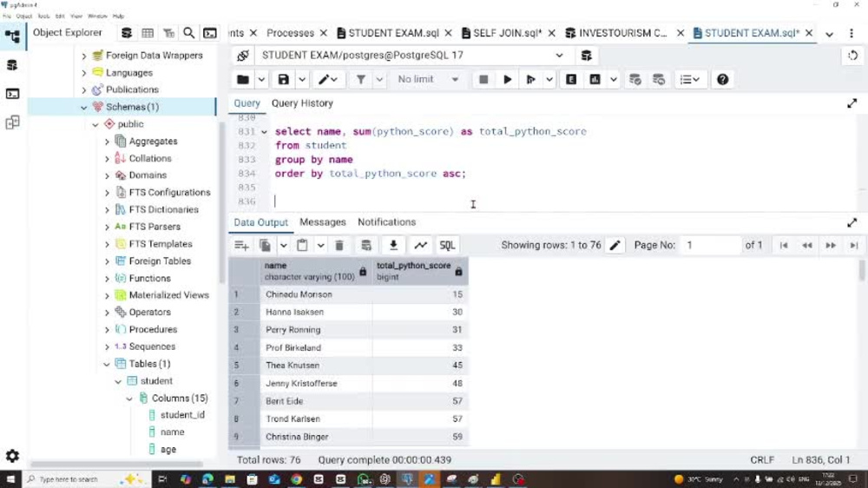Paste rows in data output
The height and width of the screenshot is (488, 868).
pos(302,246)
